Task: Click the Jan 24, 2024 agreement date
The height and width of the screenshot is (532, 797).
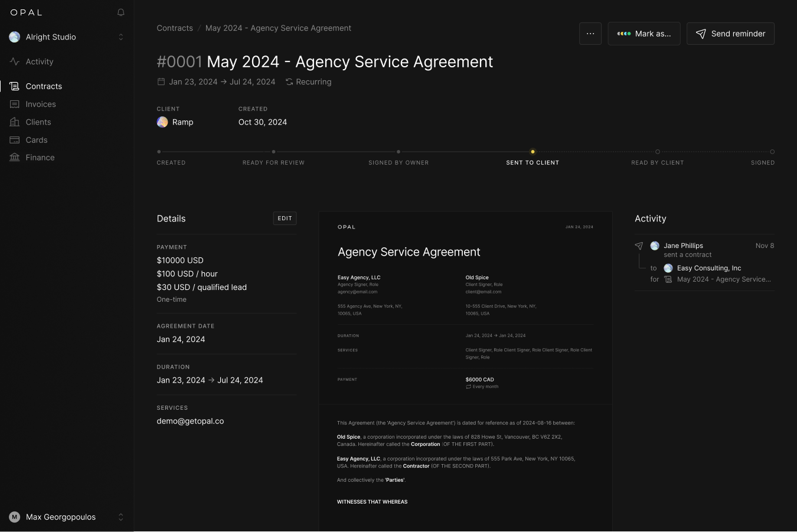Action: (181, 340)
